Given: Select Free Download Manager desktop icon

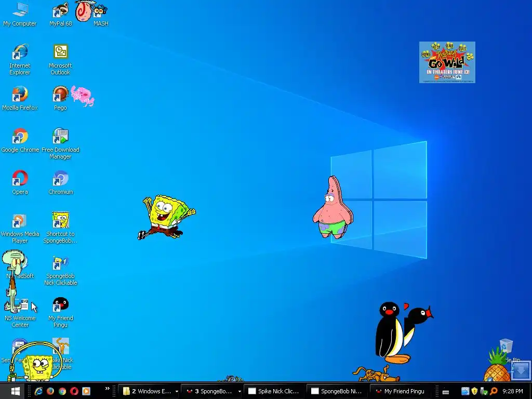Looking at the screenshot, I should tap(60, 143).
